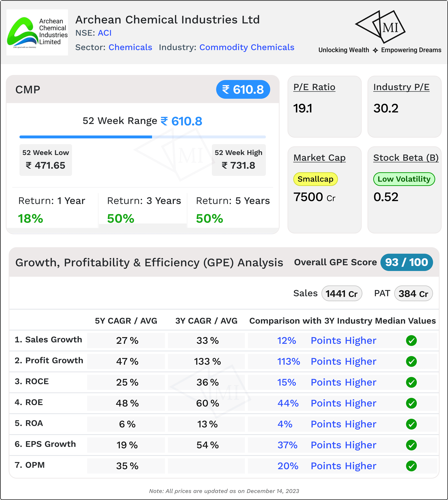Click the market cap value 7500 Cr
The image size is (448, 500).
point(314,197)
